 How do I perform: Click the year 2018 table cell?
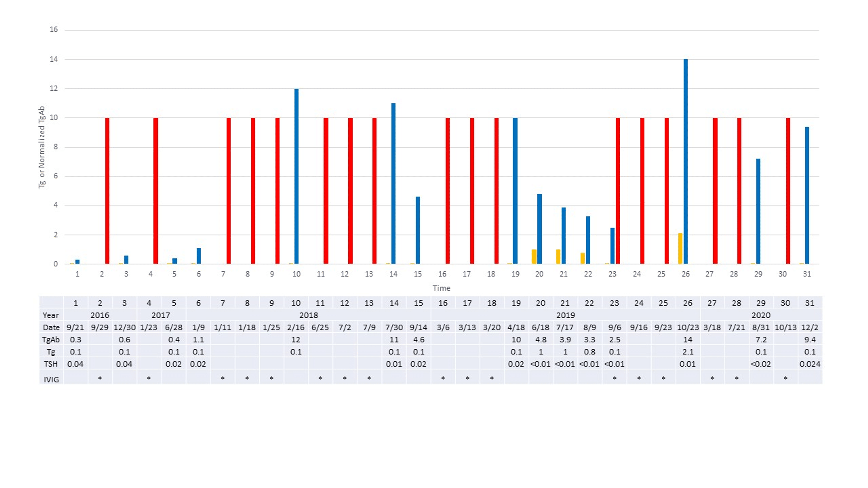308,315
